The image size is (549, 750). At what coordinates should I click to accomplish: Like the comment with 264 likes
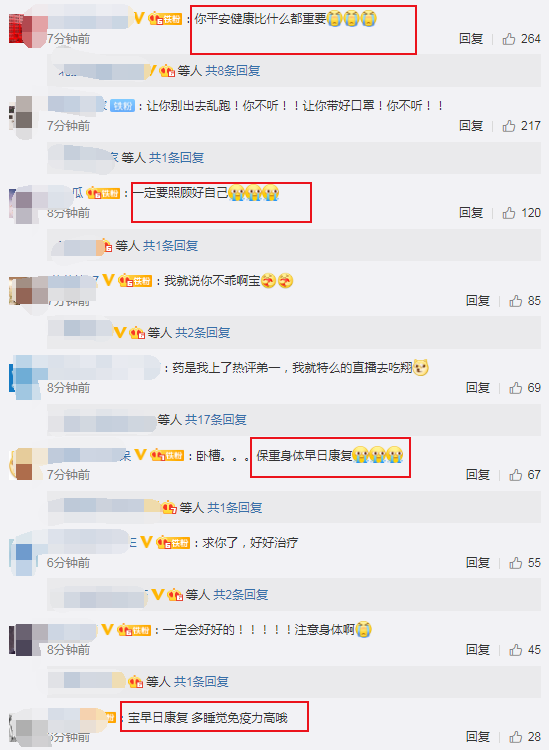tap(509, 39)
